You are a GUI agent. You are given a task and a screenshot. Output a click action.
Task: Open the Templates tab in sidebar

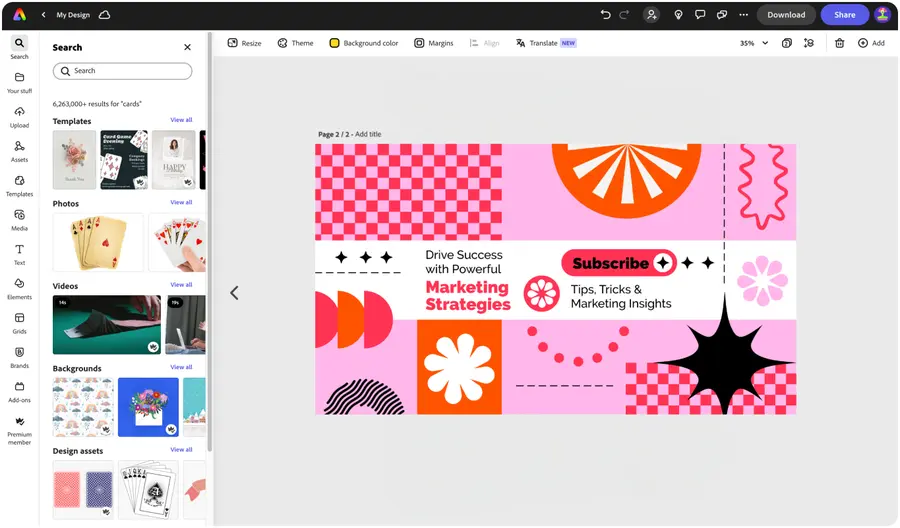tap(19, 185)
